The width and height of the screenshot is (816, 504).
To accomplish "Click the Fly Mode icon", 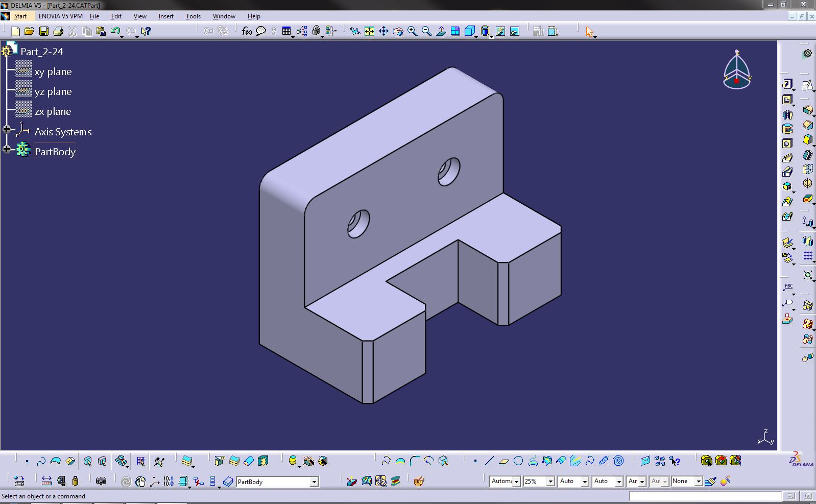I will [355, 32].
